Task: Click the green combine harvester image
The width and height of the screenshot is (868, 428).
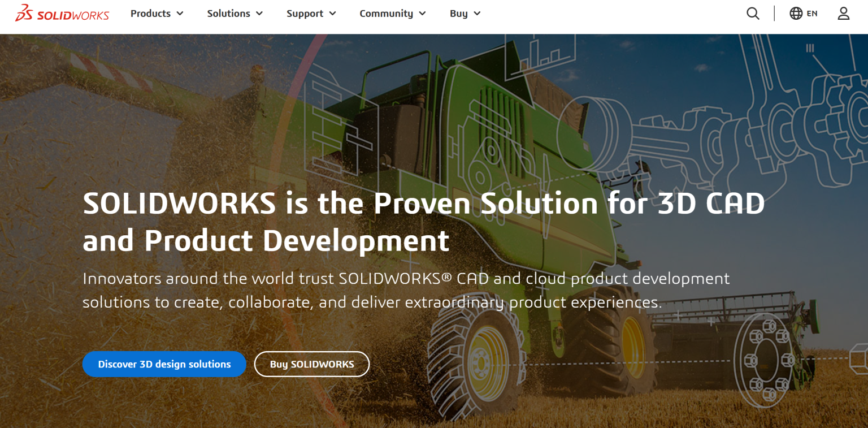Action: tap(509, 141)
